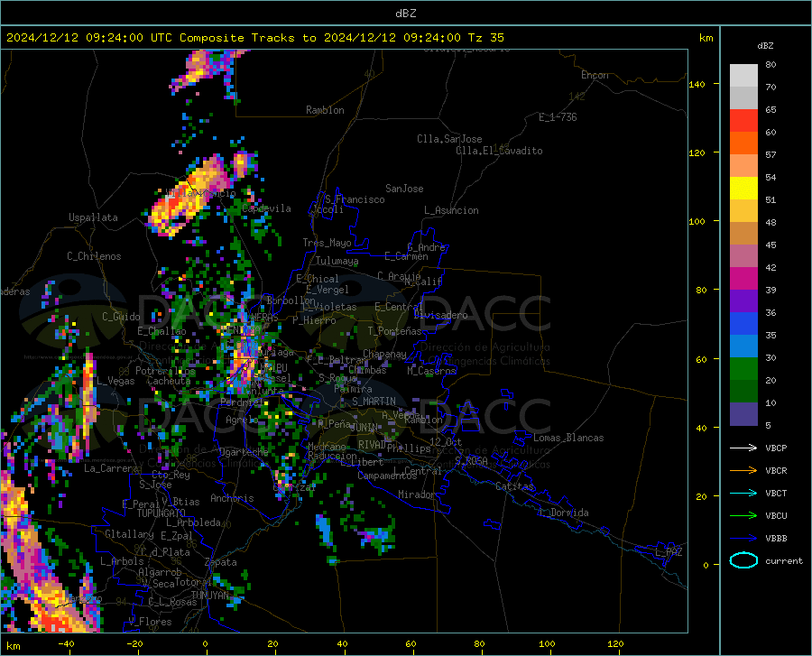The width and height of the screenshot is (812, 656).
Task: Select the magenta 42–39 dBZ swatch
Action: point(743,279)
